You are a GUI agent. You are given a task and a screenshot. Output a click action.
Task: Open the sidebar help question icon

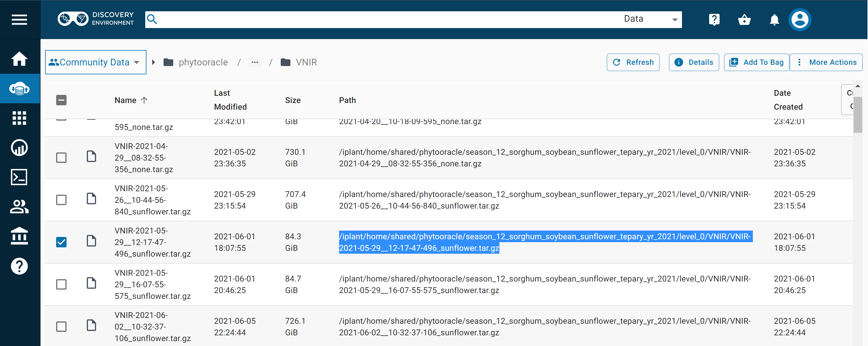[x=20, y=266]
